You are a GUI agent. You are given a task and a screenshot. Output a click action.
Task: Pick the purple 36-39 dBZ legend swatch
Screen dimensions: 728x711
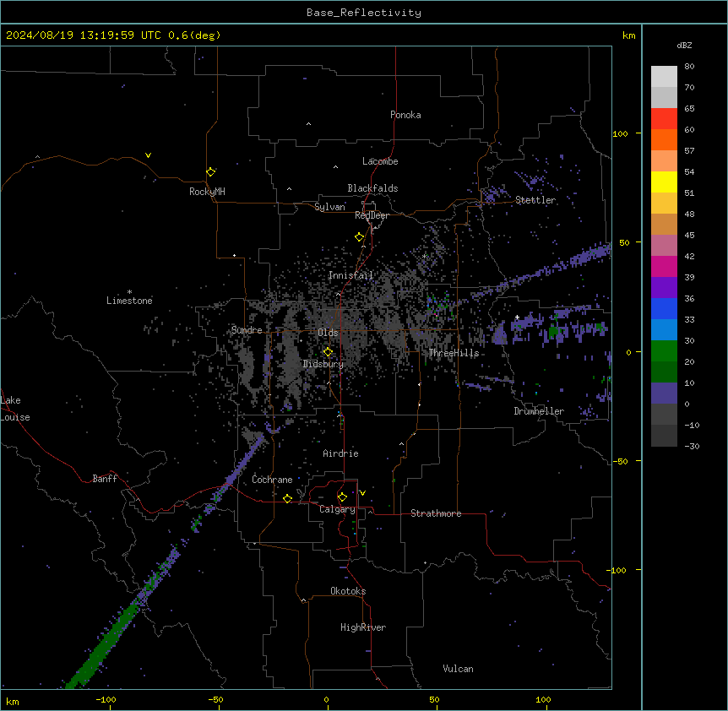coord(664,287)
